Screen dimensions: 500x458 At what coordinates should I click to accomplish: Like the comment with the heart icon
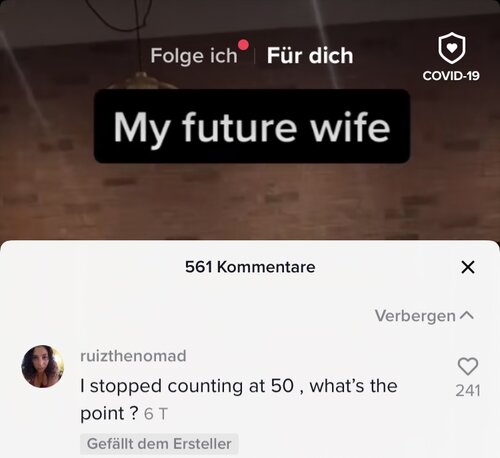(x=468, y=366)
